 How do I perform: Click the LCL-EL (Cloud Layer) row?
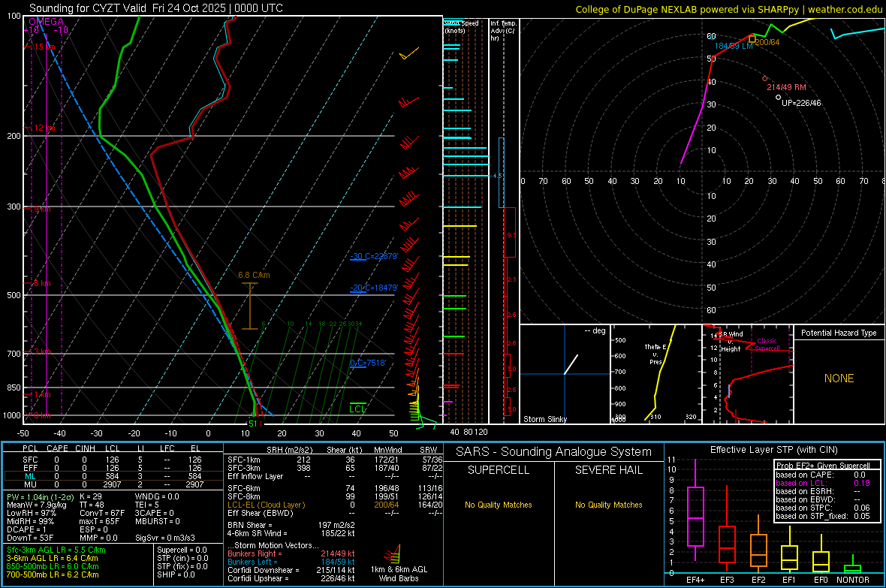pyautogui.click(x=335, y=505)
